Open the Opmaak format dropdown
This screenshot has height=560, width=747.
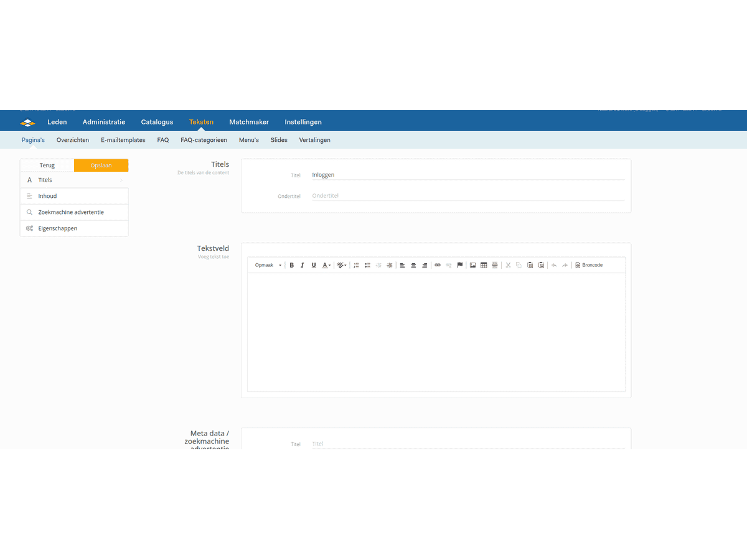coord(268,265)
